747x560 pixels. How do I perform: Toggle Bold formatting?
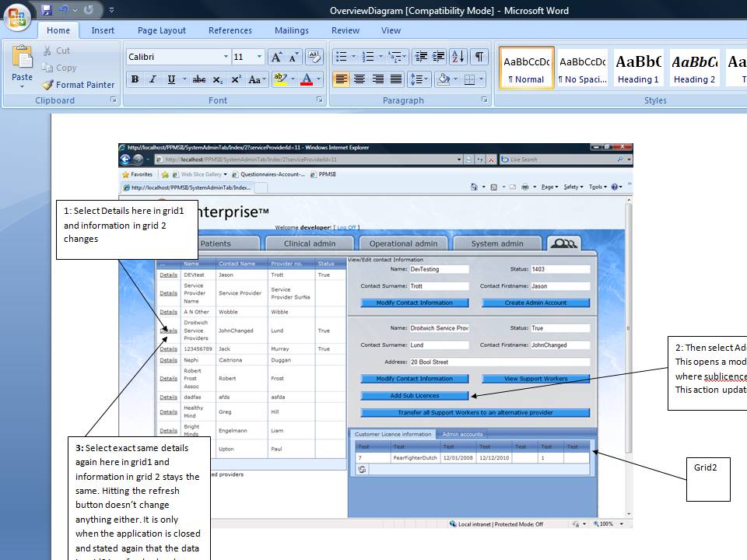(135, 79)
